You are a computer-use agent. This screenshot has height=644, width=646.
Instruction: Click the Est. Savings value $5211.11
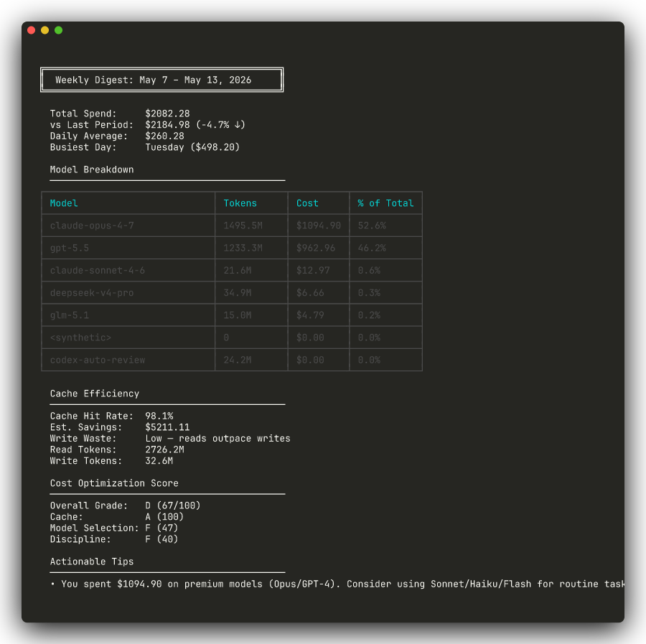coord(167,427)
